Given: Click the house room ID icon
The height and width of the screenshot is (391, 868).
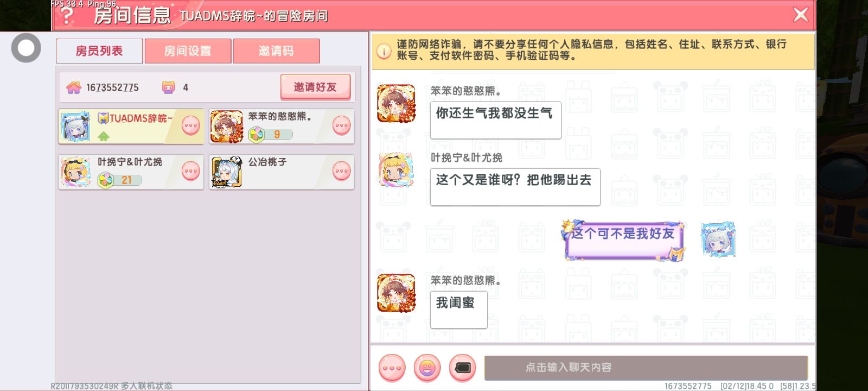Looking at the screenshot, I should point(74,87).
